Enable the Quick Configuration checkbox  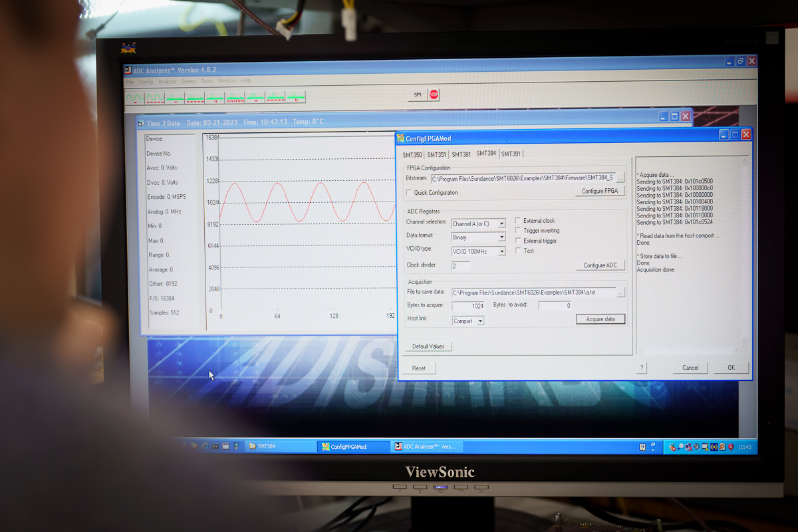click(409, 193)
